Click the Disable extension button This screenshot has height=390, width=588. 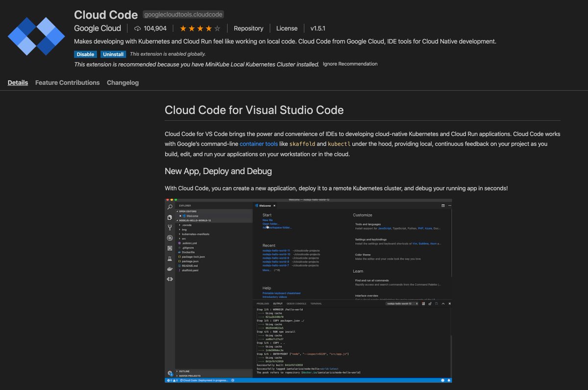click(85, 54)
